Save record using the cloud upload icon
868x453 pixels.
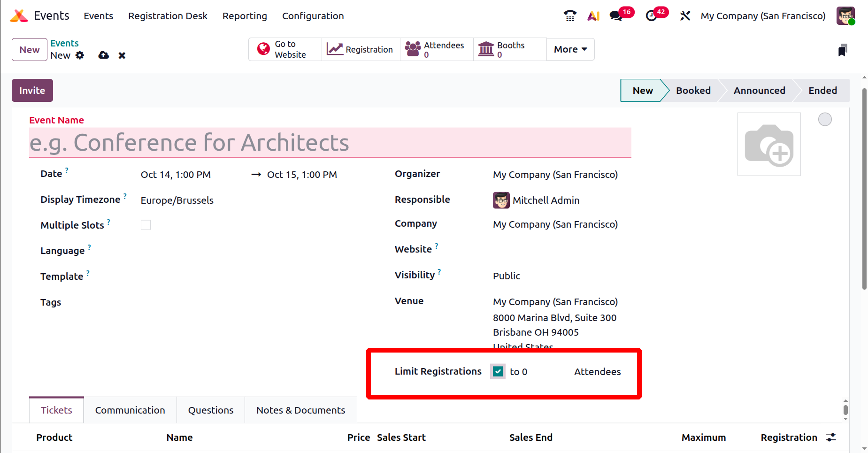[103, 55]
